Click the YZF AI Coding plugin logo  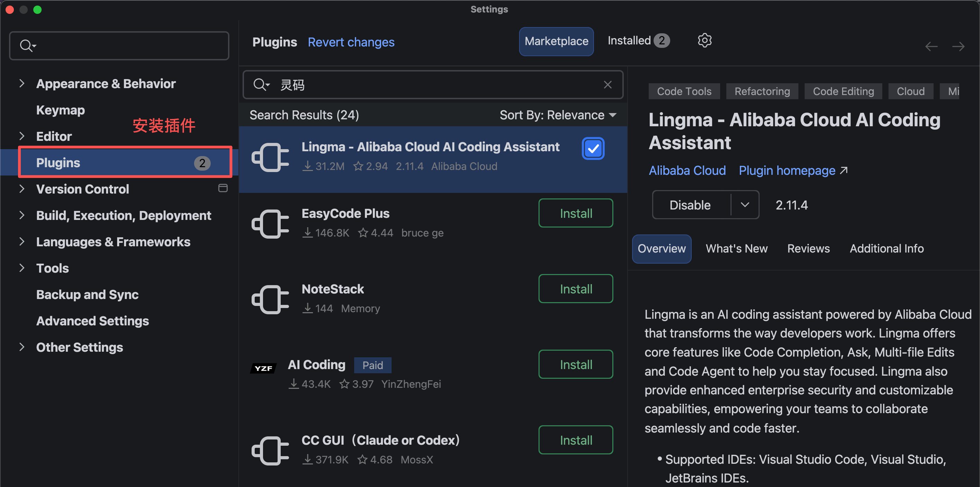pos(263,368)
